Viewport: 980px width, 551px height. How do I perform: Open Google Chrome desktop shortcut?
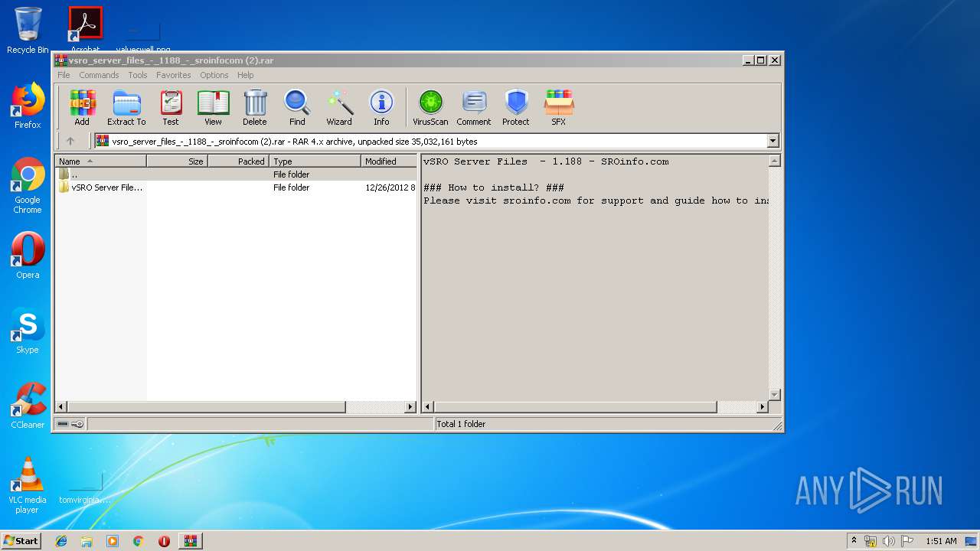[28, 185]
